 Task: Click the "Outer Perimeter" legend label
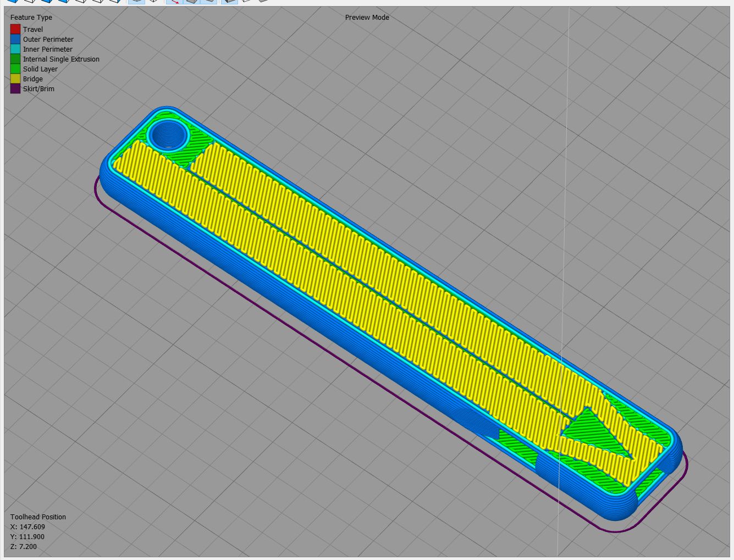point(48,40)
